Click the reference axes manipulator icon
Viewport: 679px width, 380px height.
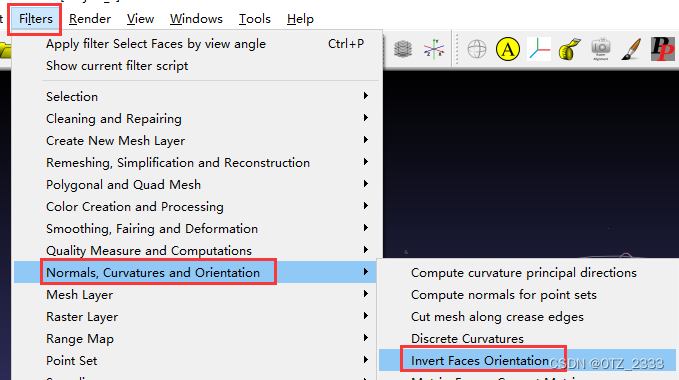point(539,49)
